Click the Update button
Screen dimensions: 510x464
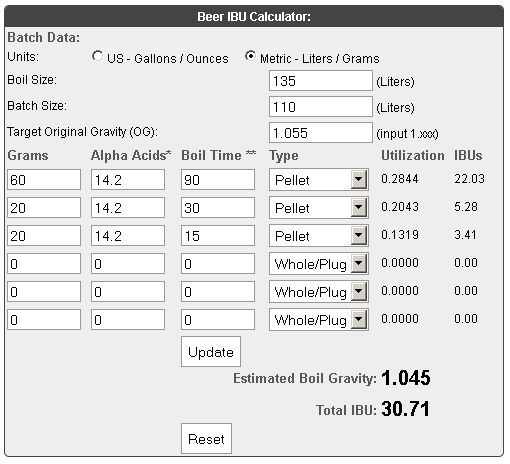coord(211,352)
